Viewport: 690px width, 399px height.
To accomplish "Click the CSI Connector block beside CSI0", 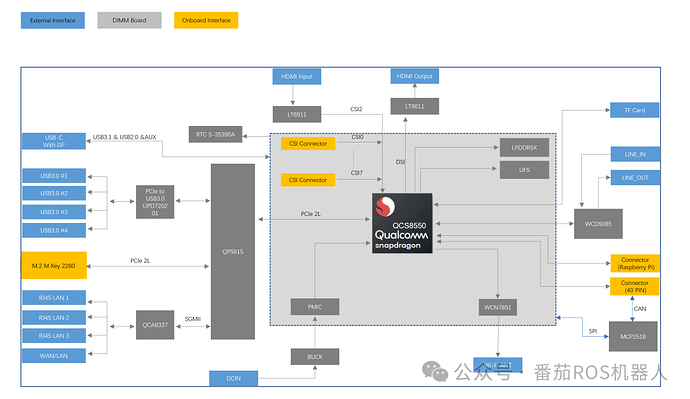I will [x=308, y=143].
